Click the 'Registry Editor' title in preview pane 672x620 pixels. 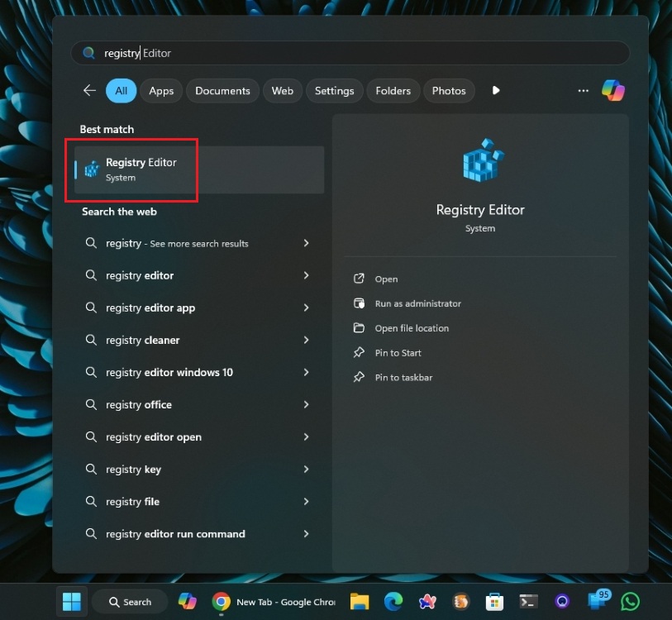pyautogui.click(x=480, y=210)
